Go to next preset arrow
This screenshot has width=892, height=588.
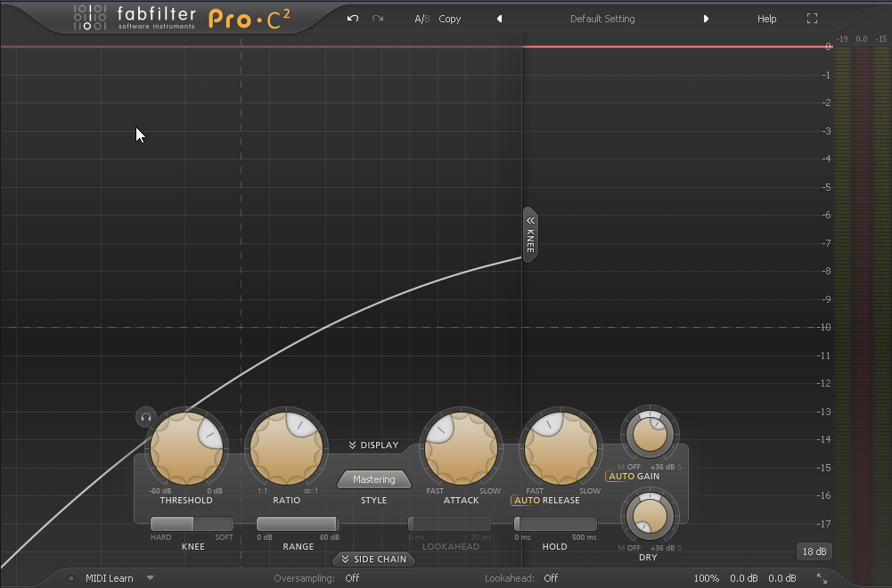(x=706, y=19)
